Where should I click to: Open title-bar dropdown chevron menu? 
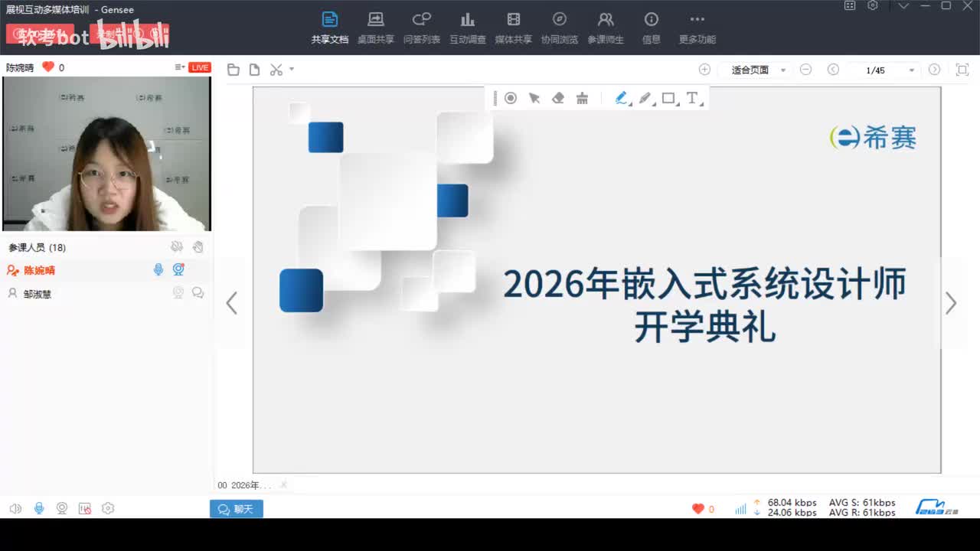(904, 5)
